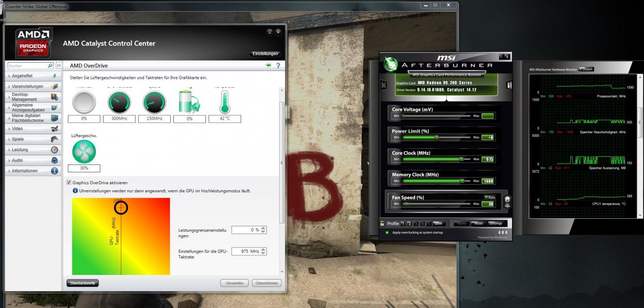Click the Voreinstellungen icon in sidebar
This screenshot has width=644, height=308.
(55, 86)
